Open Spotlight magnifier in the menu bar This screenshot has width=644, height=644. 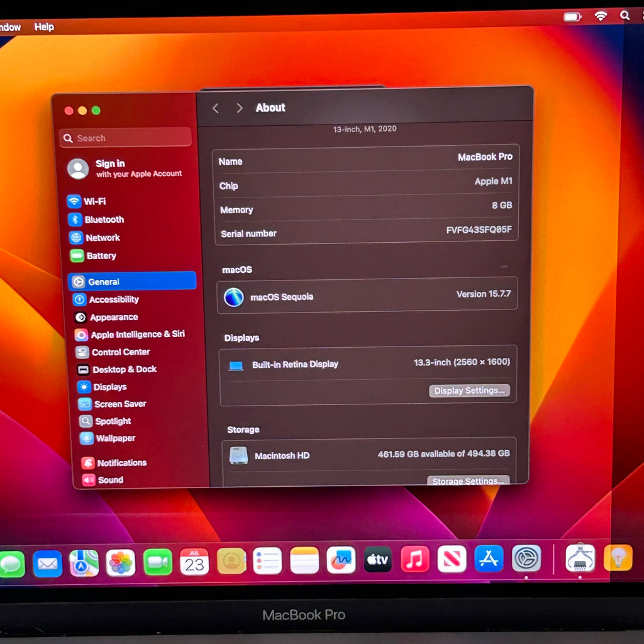[x=625, y=16]
